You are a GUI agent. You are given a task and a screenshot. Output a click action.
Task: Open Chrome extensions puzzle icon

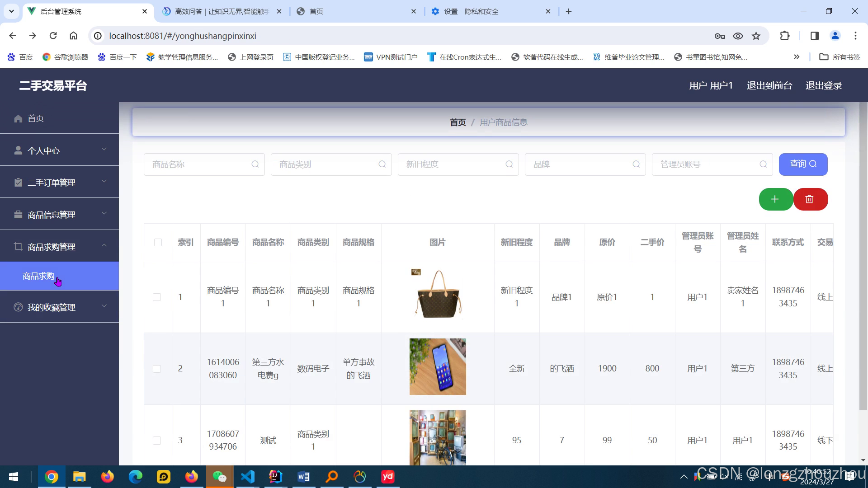[x=785, y=36]
